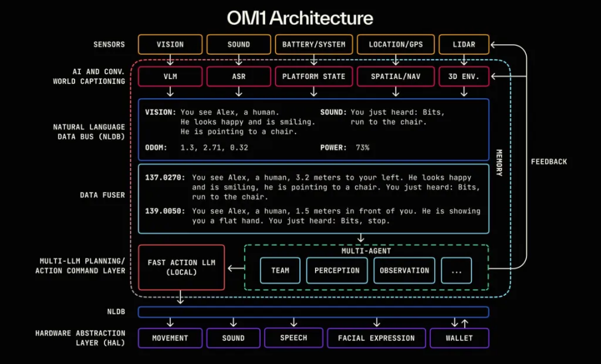Select the LIDAR sensor box
This screenshot has width=601, height=364.
[x=463, y=45]
